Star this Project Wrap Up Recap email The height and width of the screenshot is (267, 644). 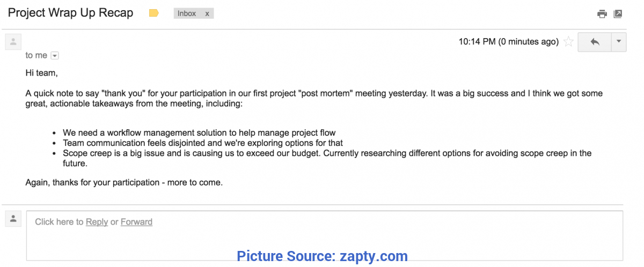pyautogui.click(x=568, y=42)
